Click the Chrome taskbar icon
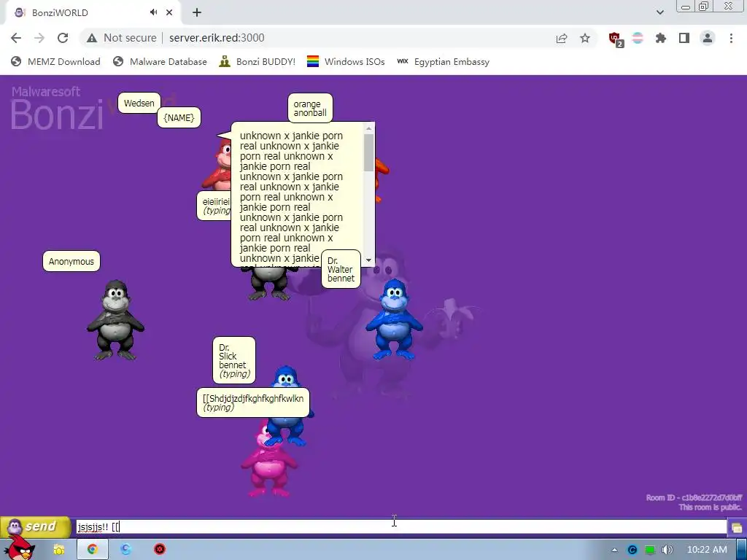 [x=93, y=550]
